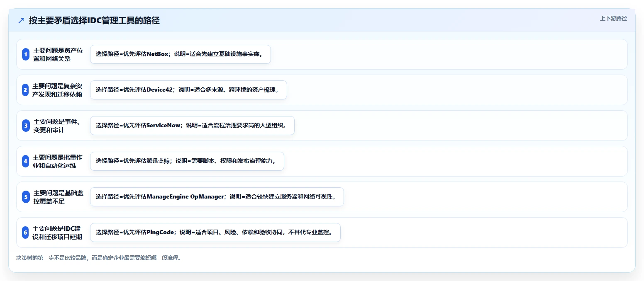The width and height of the screenshot is (644, 281).
Task: Select the ManageEngine OpManager path box
Action: pyautogui.click(x=217, y=197)
